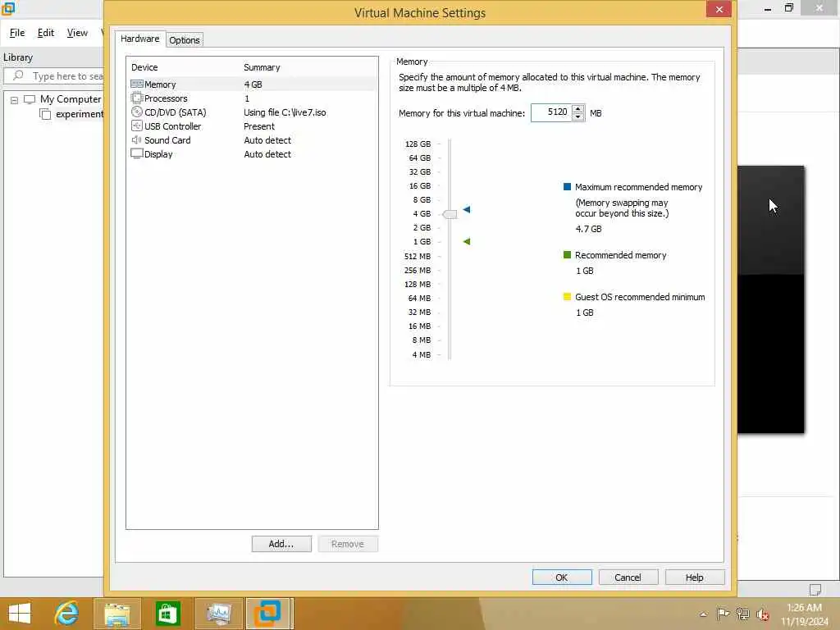
Task: Click the experiment VM icon in Library
Action: click(x=46, y=114)
